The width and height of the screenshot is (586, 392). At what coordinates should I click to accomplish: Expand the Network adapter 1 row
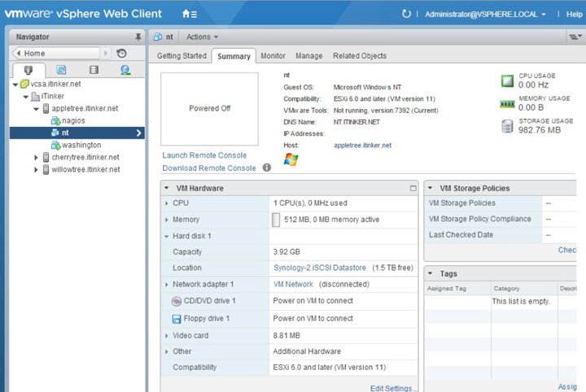pyautogui.click(x=167, y=285)
